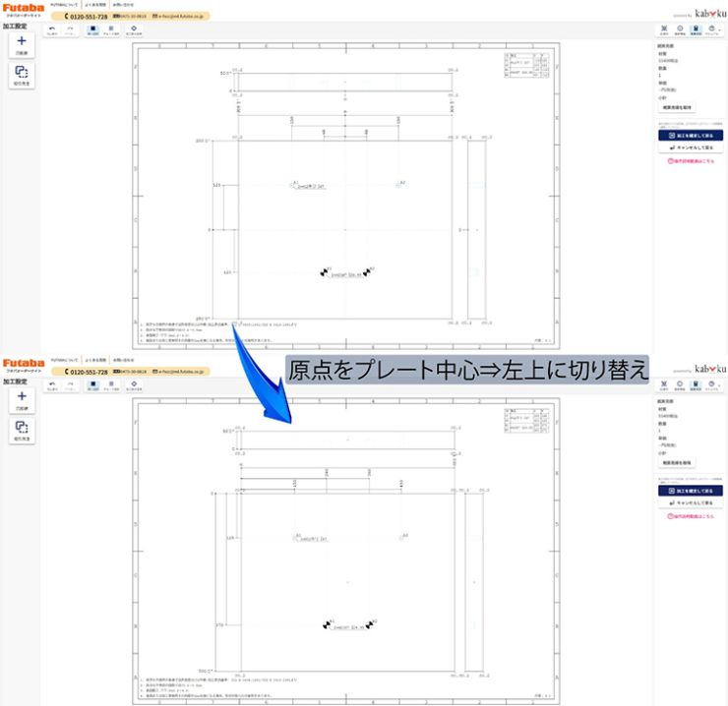Open the upper pink 操作説明動画はこちら link
Image resolution: width=728 pixels, height=706 pixels.
click(690, 160)
